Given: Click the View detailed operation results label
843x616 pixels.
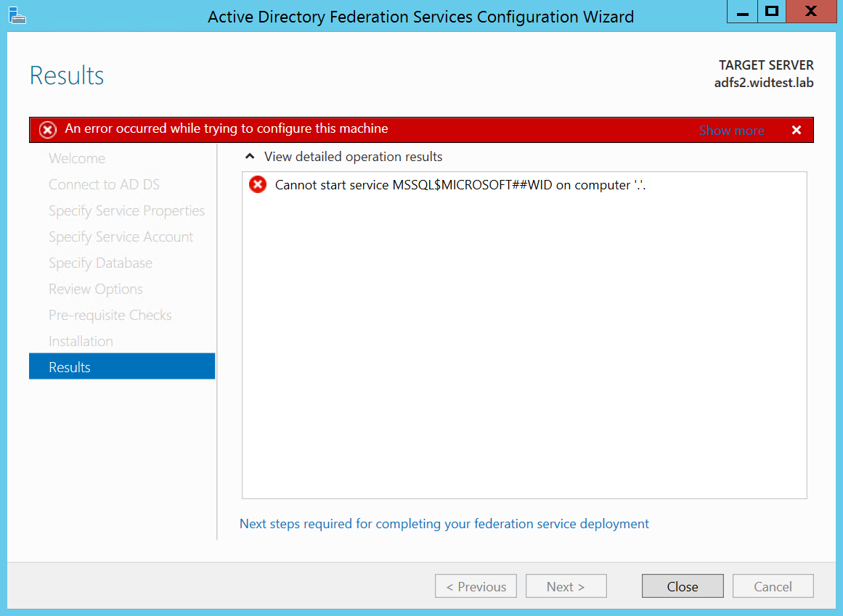Looking at the screenshot, I should click(353, 156).
